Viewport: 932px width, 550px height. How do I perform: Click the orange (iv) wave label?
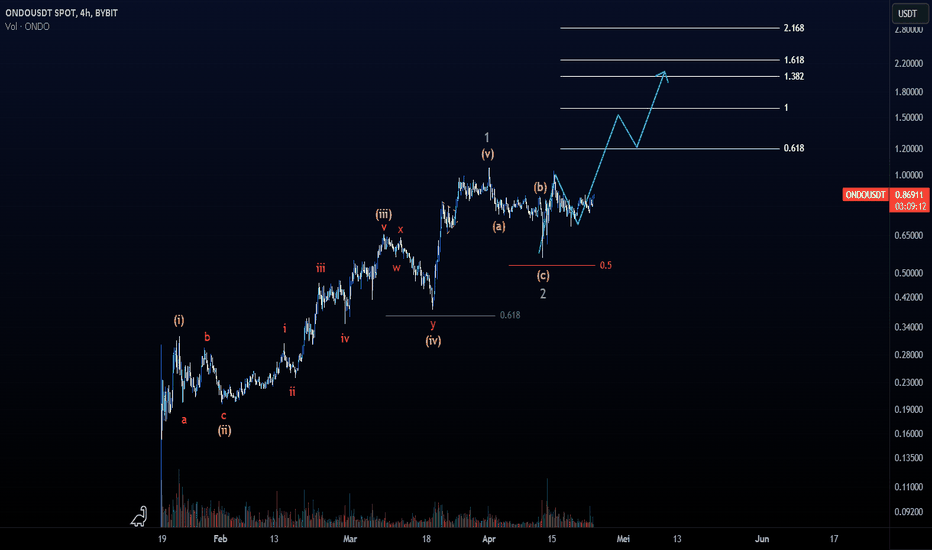[x=433, y=341]
